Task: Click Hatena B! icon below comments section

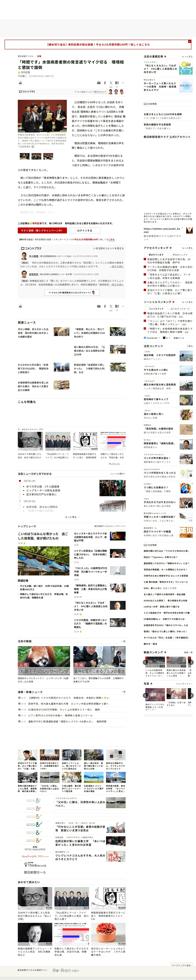Action: [x=117, y=306]
